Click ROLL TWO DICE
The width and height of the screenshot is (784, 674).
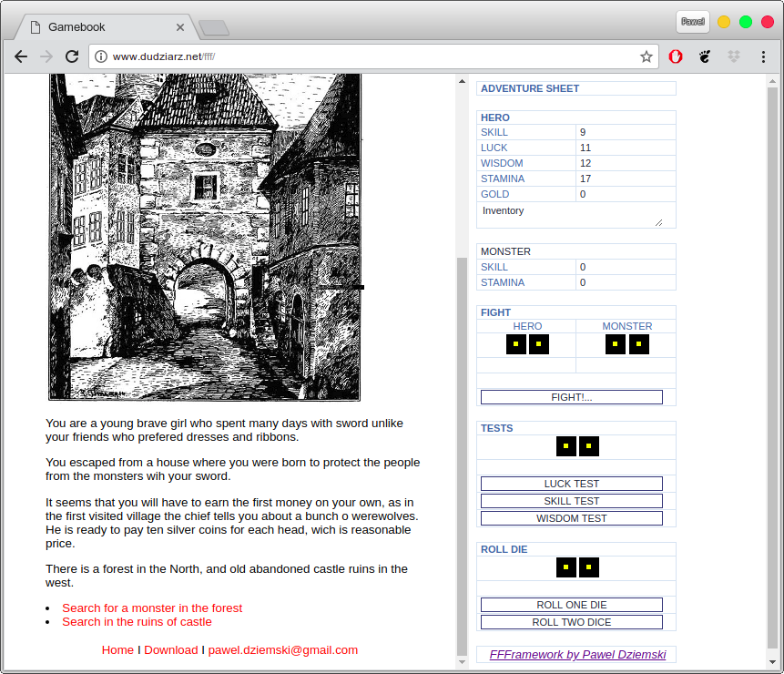click(x=572, y=621)
